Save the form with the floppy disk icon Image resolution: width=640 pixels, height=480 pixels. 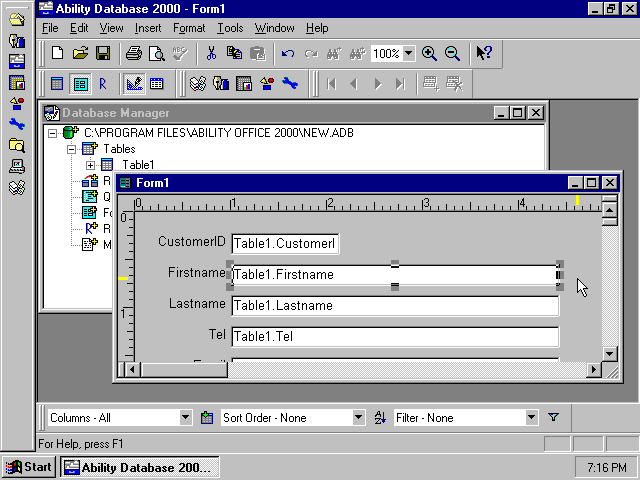point(103,53)
